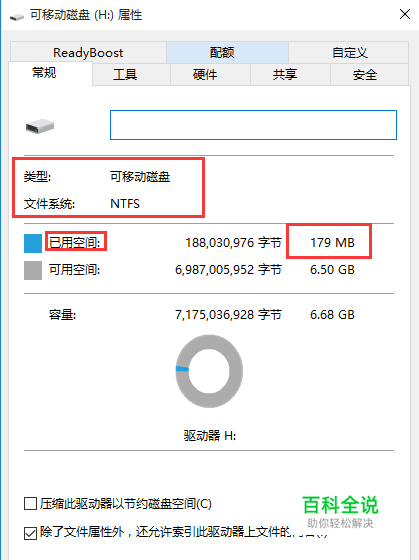The height and width of the screenshot is (560, 419).
Task: Click the blue used-space color swatch
Action: click(x=33, y=243)
